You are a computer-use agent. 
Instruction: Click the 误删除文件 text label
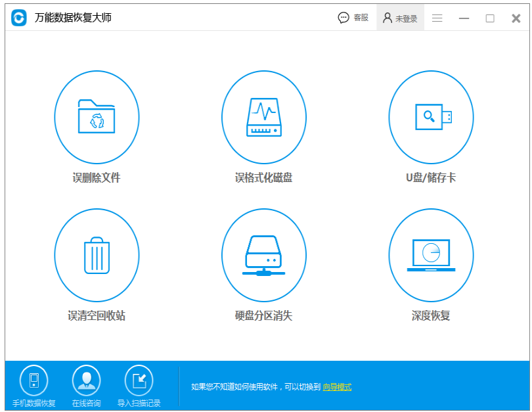97,176
